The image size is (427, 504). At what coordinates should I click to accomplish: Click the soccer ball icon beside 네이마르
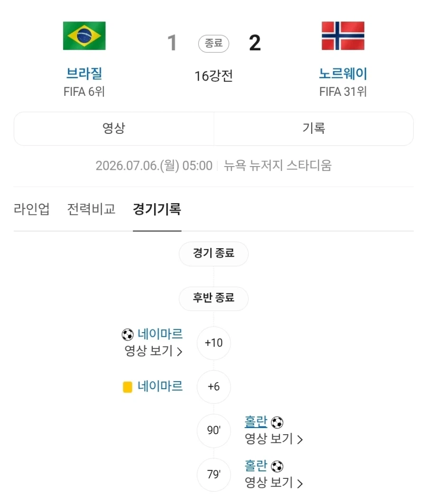pyautogui.click(x=128, y=335)
